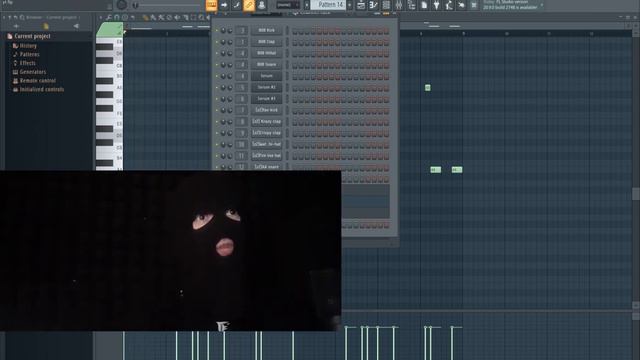Mute the 808 Kick channel LED

[217, 30]
